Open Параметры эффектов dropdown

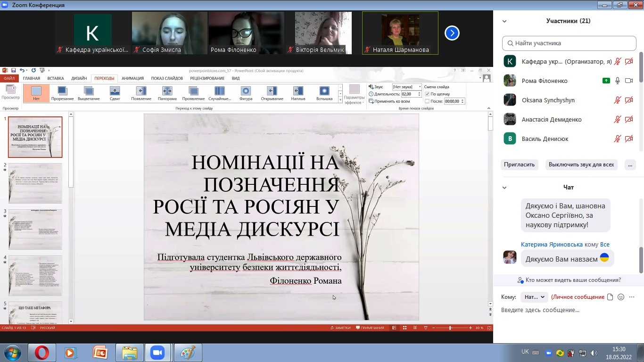pos(354,94)
